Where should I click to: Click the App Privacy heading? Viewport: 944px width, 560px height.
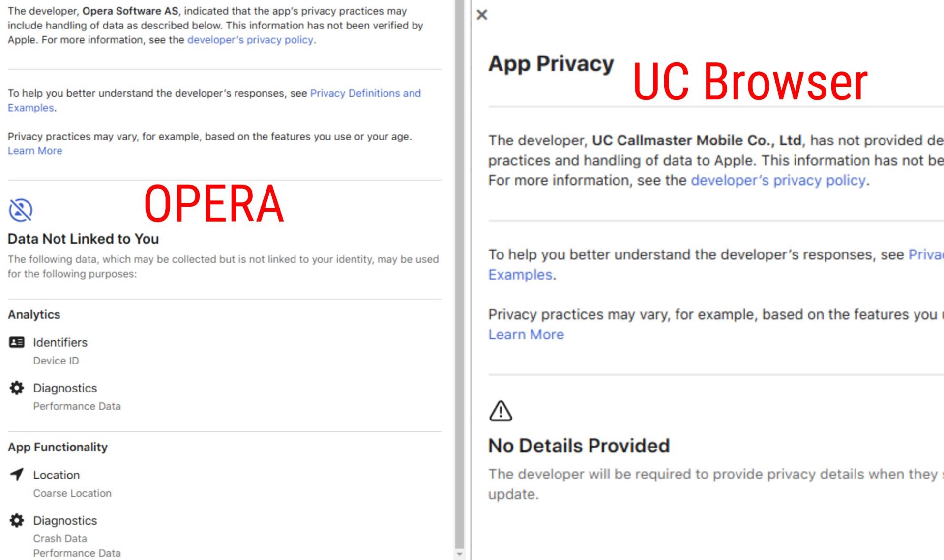tap(551, 64)
